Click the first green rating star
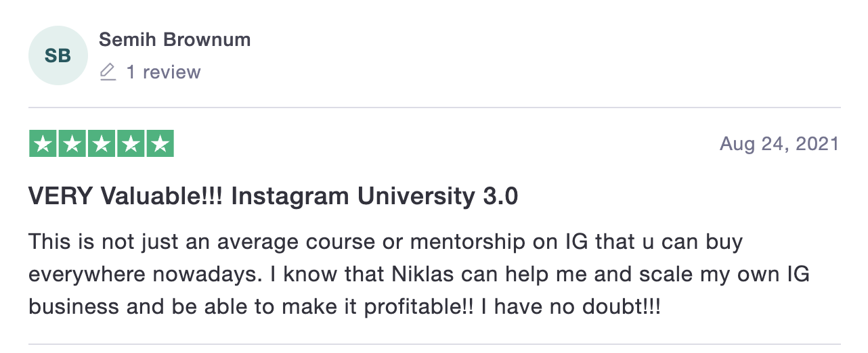868x353 pixels. [x=43, y=144]
